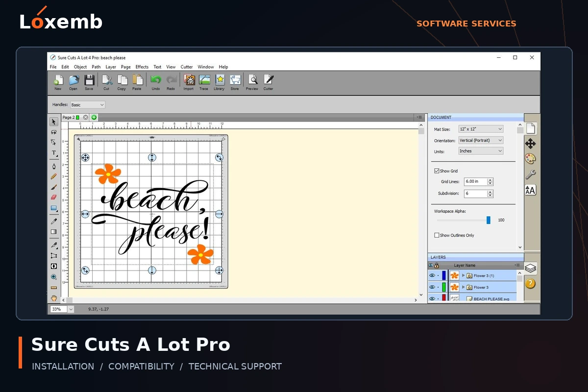Click the Cut scissors icon
This screenshot has width=588, height=392.
coord(106,80)
